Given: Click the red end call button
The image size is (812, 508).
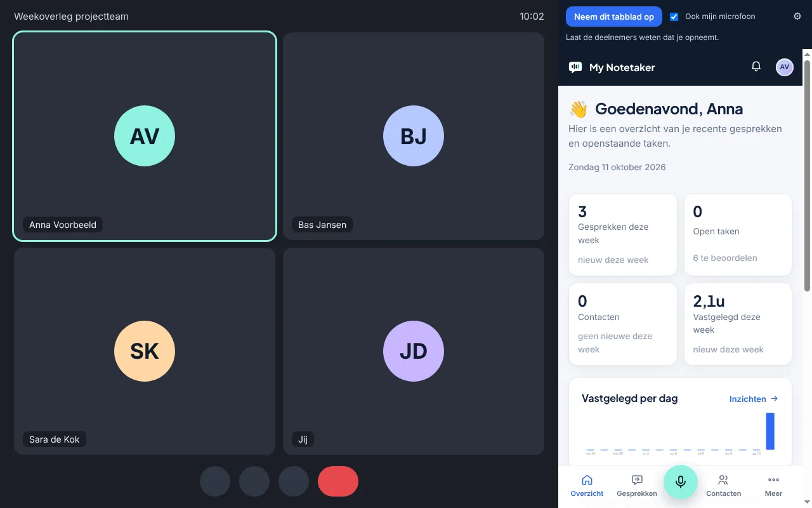Looking at the screenshot, I should tap(338, 481).
